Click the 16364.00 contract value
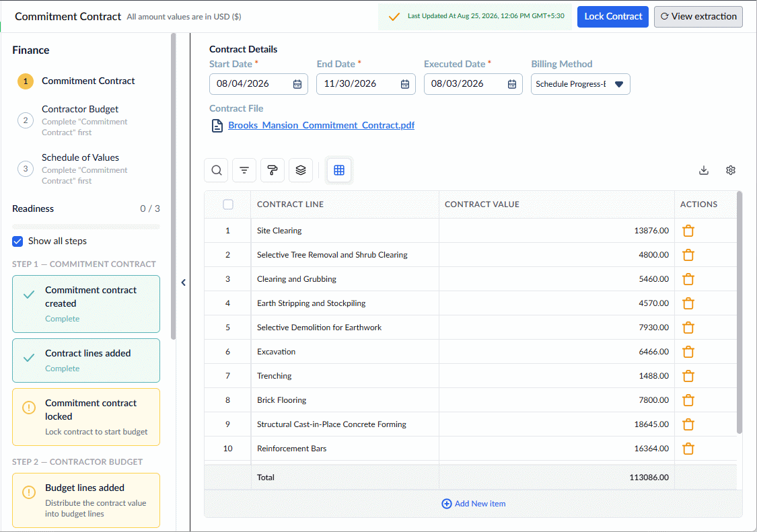The image size is (757, 532). pos(651,449)
